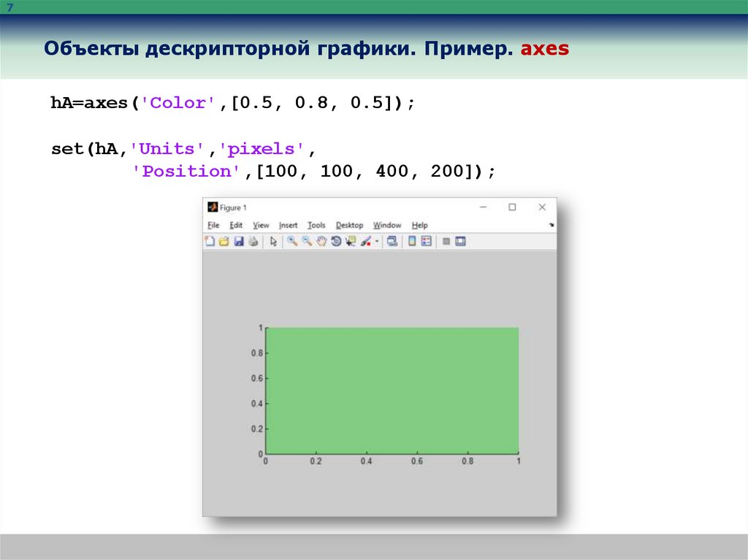748x560 pixels.
Task: Click the red 'axes' word in the slide title
Action: [x=545, y=49]
